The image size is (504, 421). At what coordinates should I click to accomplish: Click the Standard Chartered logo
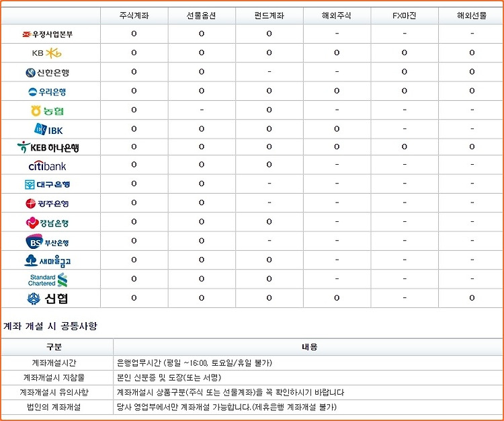(x=48, y=280)
